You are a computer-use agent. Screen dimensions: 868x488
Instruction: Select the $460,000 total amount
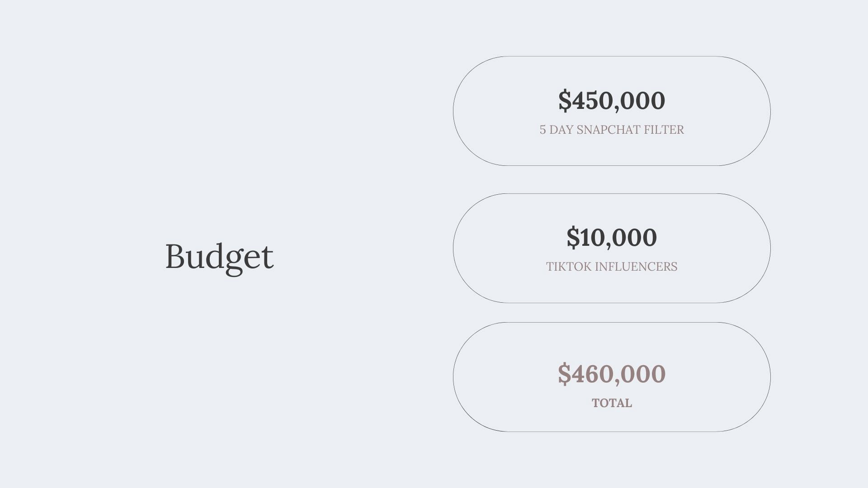(612, 374)
